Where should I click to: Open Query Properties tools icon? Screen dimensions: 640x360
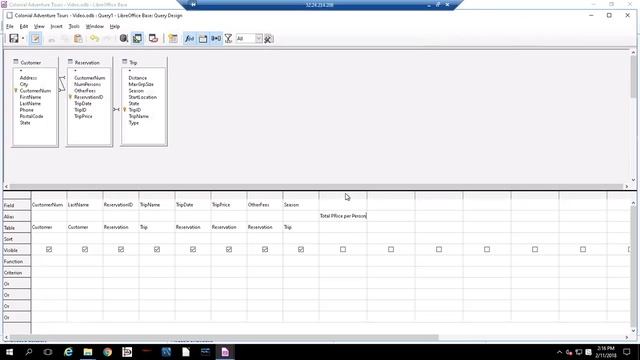pos(269,38)
